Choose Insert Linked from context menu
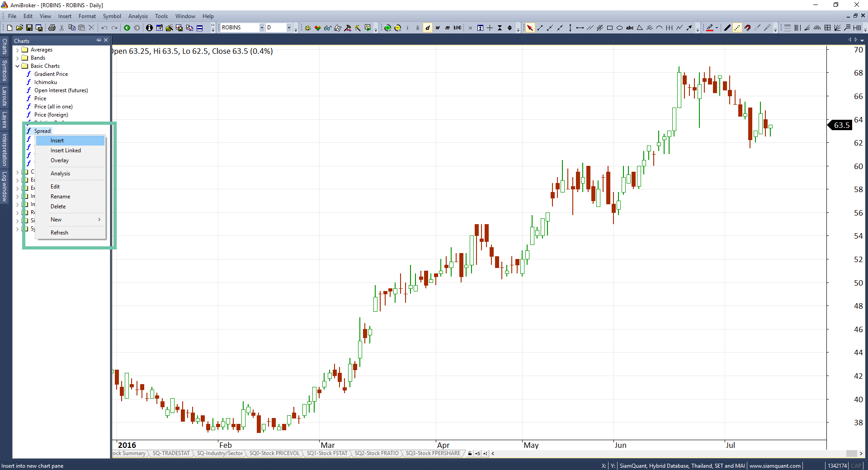868x470 pixels. [x=66, y=150]
